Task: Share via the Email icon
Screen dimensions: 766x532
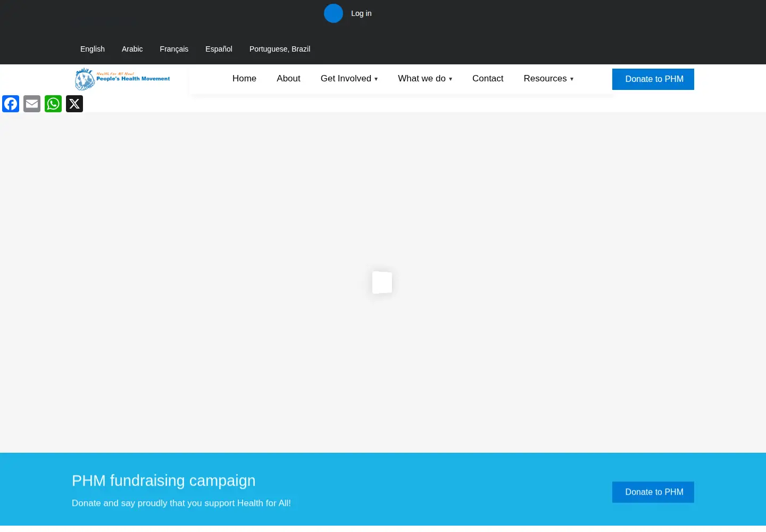Action: [32, 104]
